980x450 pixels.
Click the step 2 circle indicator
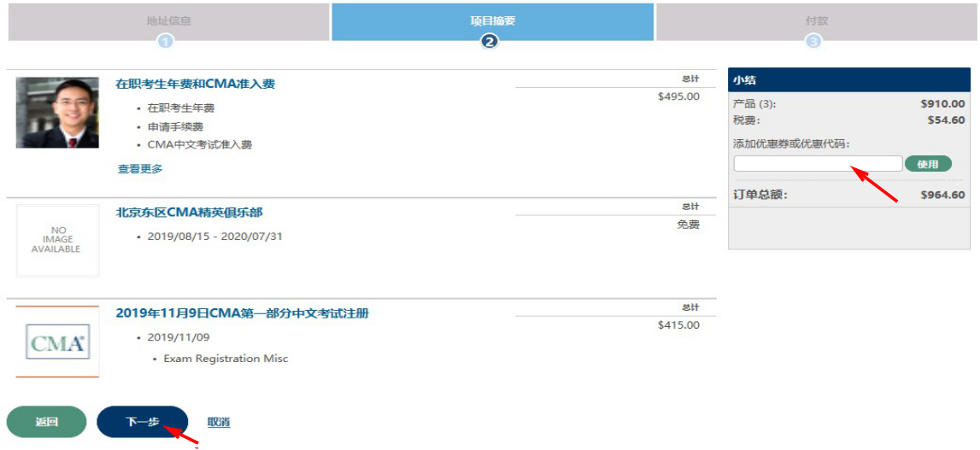point(490,41)
